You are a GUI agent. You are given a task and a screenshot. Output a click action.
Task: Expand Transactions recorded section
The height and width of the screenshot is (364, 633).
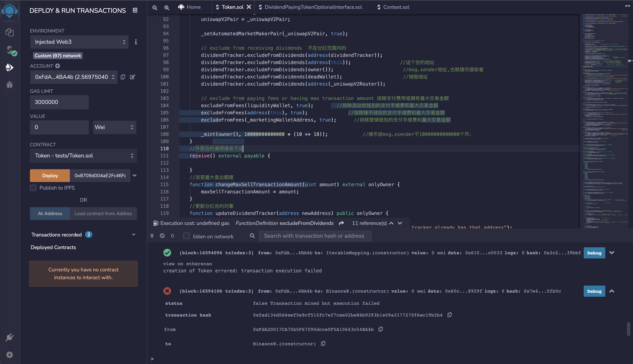(134, 235)
